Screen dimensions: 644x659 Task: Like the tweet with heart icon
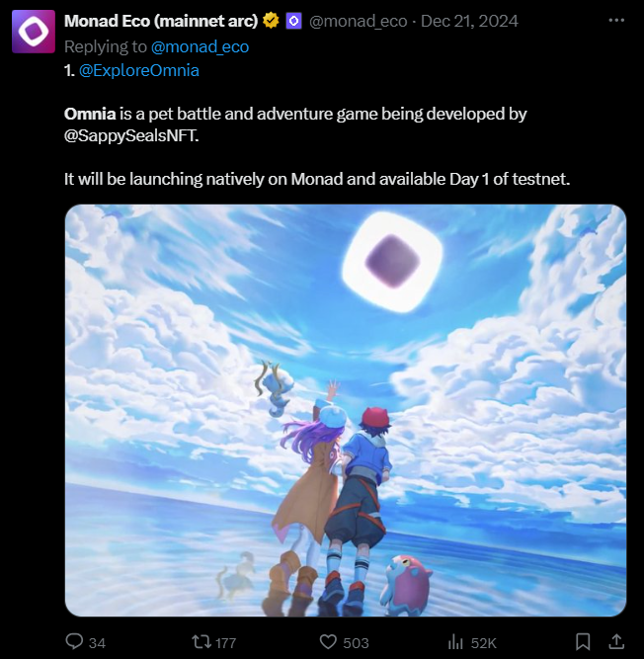point(328,642)
